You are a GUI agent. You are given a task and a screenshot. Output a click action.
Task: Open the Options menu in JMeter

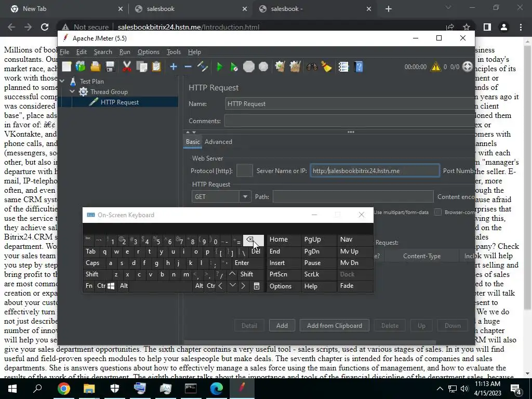pos(148,52)
